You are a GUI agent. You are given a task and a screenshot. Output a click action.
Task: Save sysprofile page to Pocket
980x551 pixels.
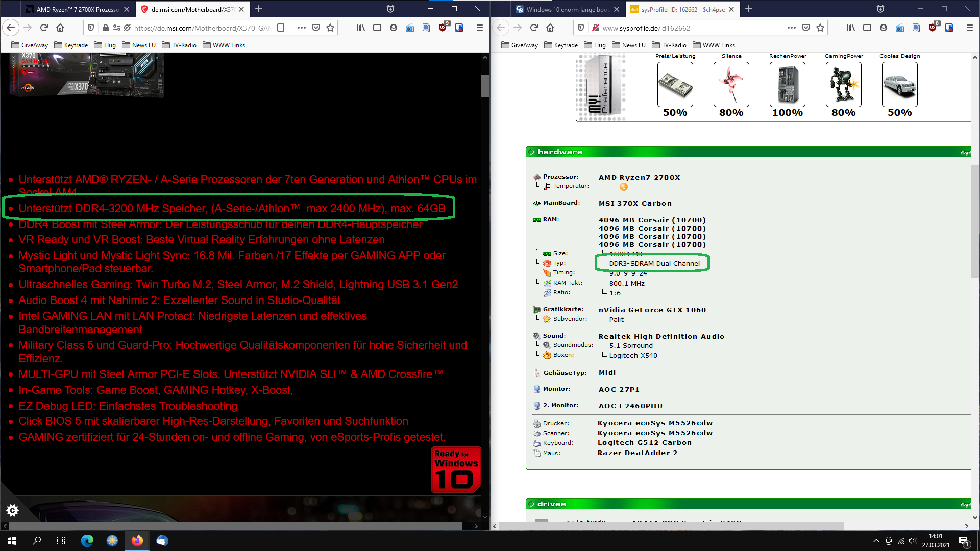click(x=806, y=28)
